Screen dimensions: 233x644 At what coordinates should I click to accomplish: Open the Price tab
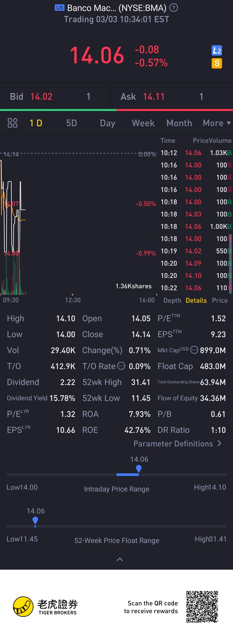tap(220, 300)
